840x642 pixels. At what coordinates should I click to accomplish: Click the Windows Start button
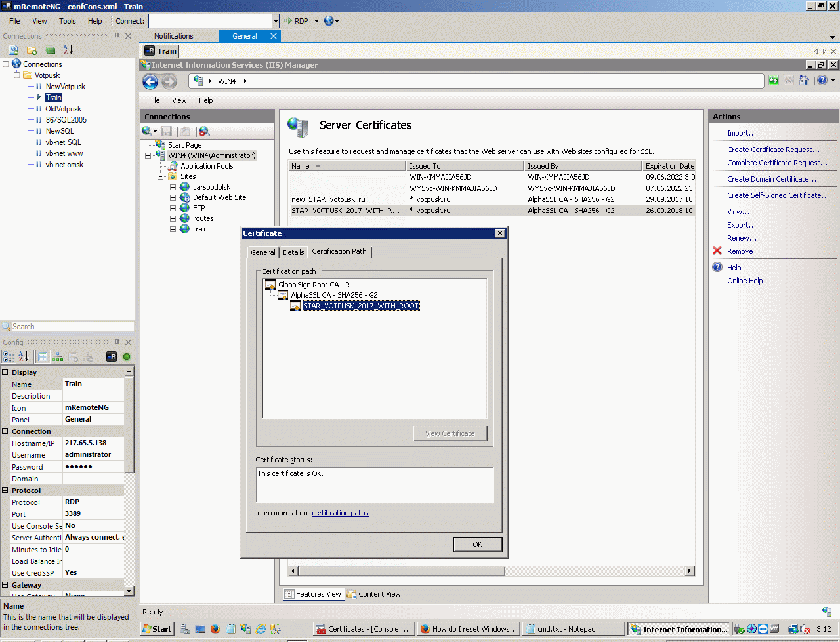click(157, 629)
